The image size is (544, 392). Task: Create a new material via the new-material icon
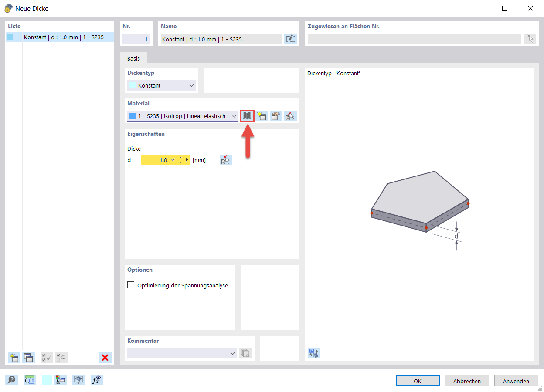coord(262,116)
